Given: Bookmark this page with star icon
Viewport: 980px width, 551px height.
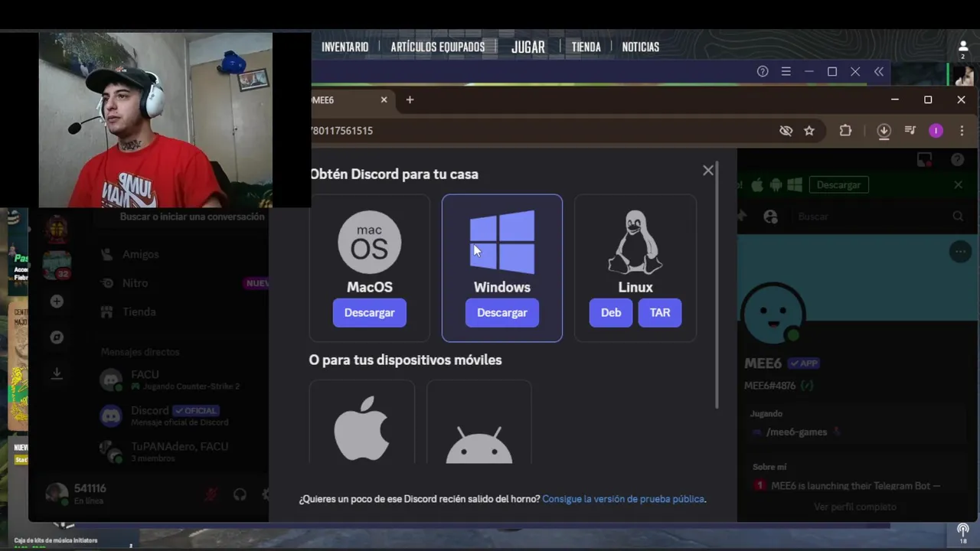Looking at the screenshot, I should point(809,131).
